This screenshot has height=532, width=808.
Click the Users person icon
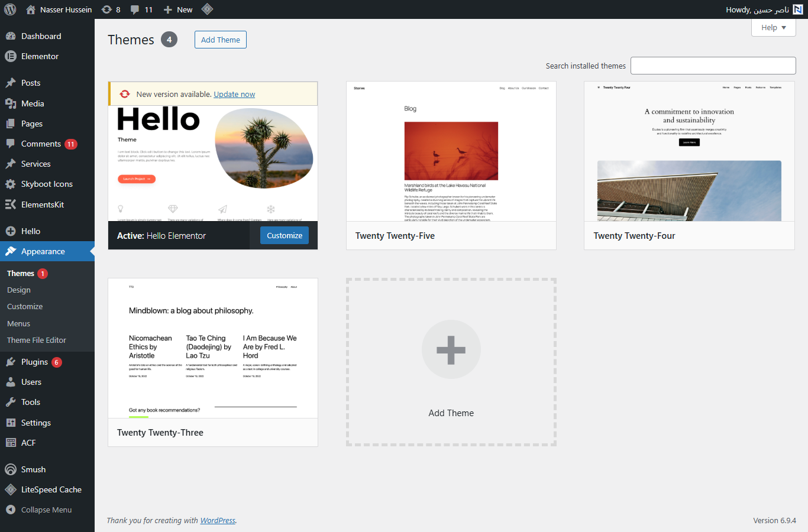[11, 382]
